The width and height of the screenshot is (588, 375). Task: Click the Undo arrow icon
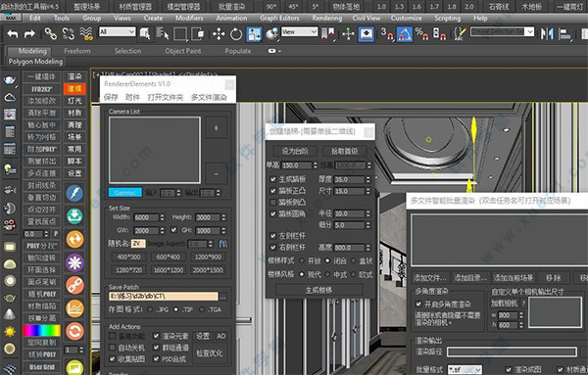point(13,34)
